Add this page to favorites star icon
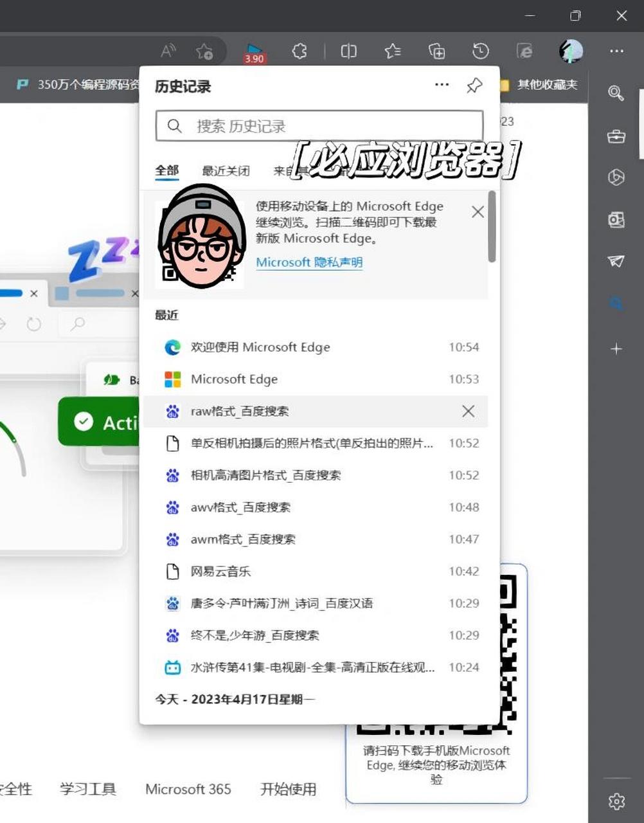Screen dimensions: 644x823 204,51
